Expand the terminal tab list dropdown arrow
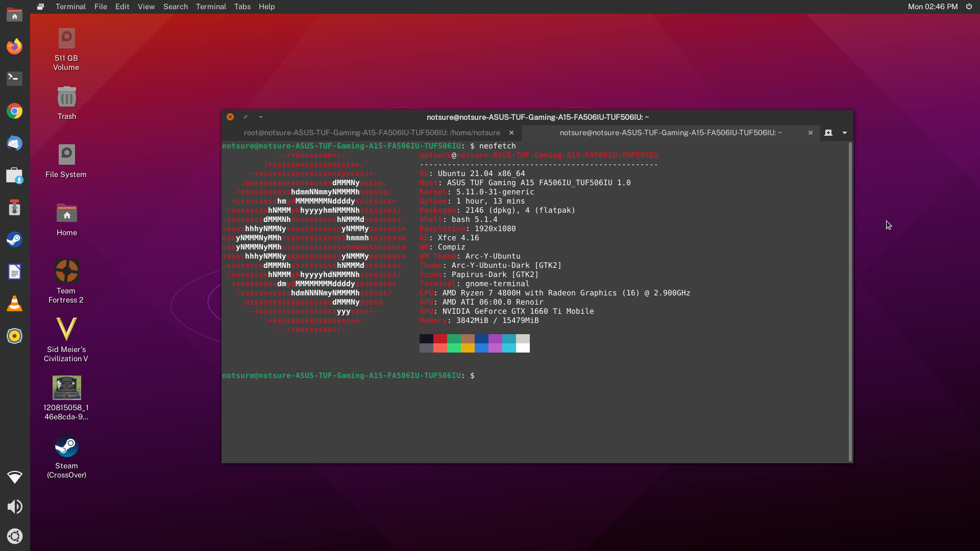This screenshot has width=980, height=551. 844,133
